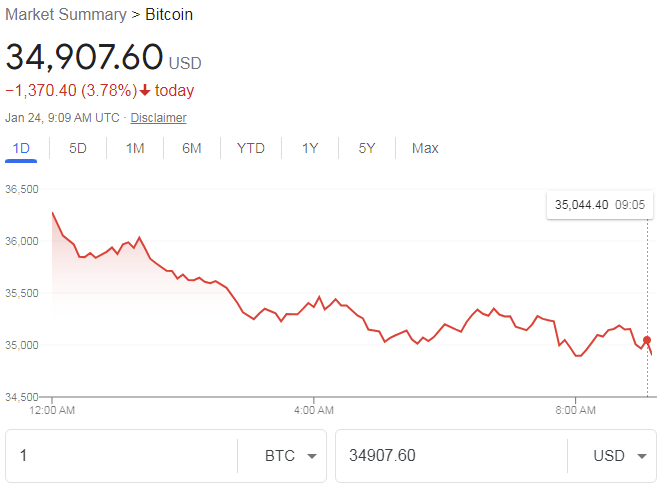Image resolution: width=662 pixels, height=490 pixels.
Task: Click the Bitcoin title text
Action: point(169,14)
